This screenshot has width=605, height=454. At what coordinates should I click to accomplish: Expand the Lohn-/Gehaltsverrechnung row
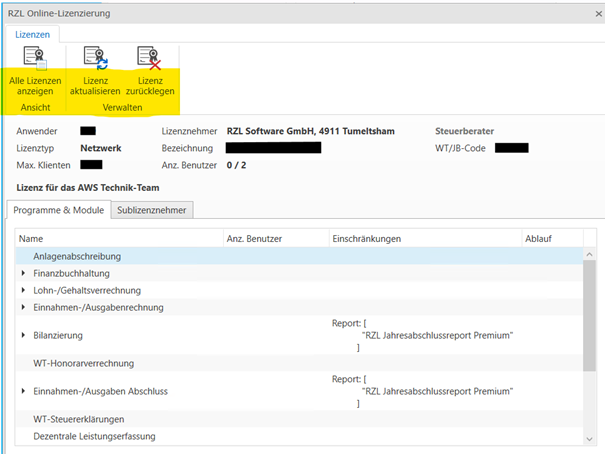(23, 290)
